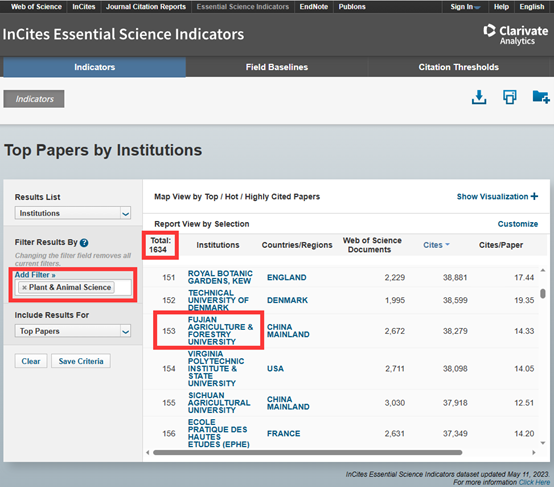Click the table's scroll down arrow
The image size is (554, 487).
click(543, 443)
